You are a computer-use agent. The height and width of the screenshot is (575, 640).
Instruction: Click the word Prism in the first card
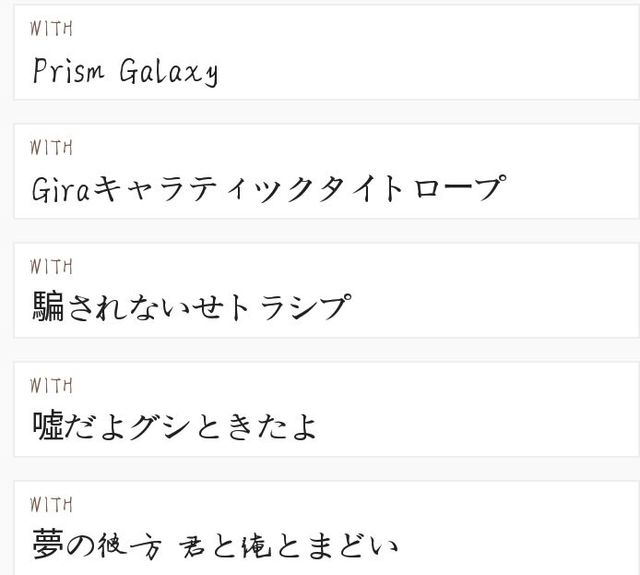[68, 71]
